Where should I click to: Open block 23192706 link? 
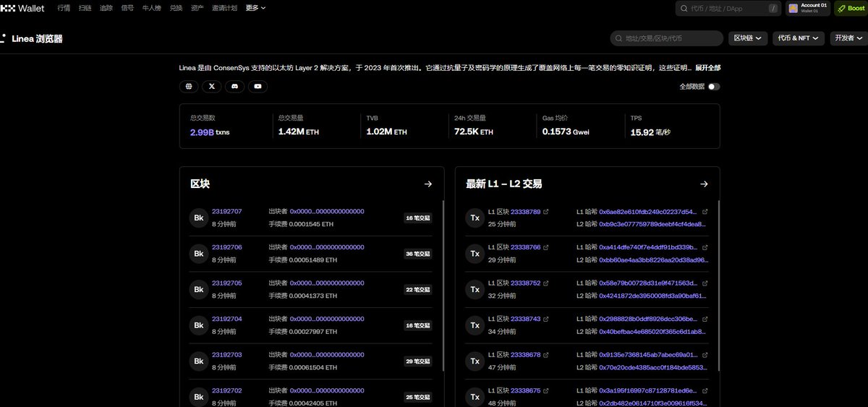tap(226, 247)
